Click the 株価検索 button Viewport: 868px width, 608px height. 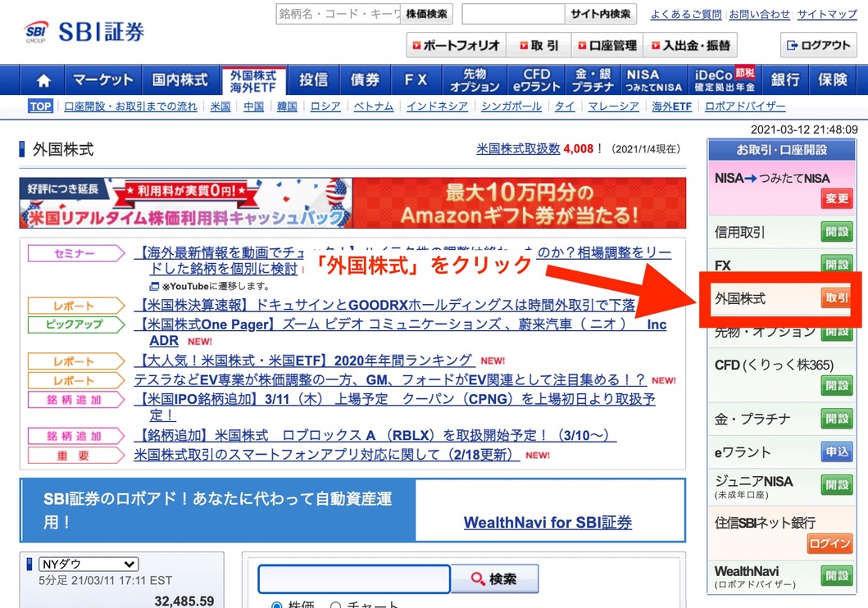pos(426,14)
